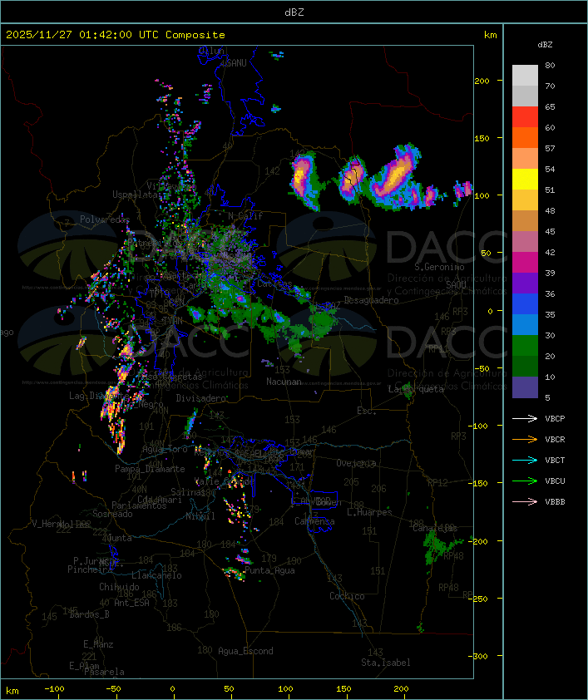Screen dimensions: 588x700
Task: Click legend value 80
Action: (550, 65)
